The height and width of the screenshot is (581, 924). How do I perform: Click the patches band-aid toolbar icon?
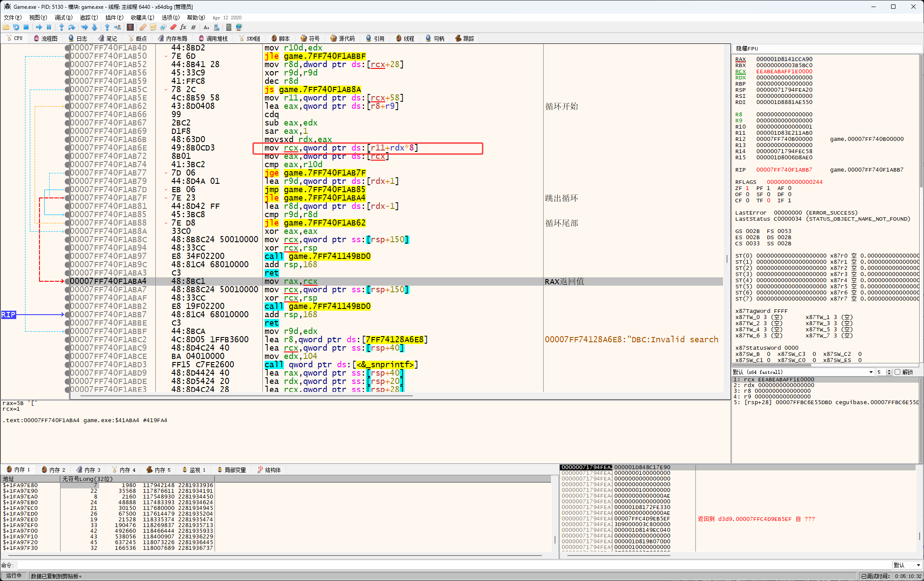click(x=143, y=27)
